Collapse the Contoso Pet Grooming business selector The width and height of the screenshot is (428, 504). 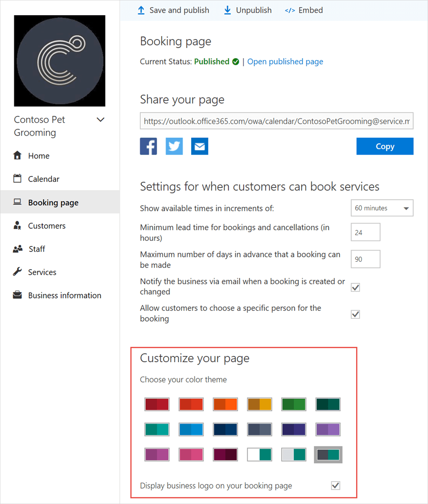pyautogui.click(x=100, y=119)
